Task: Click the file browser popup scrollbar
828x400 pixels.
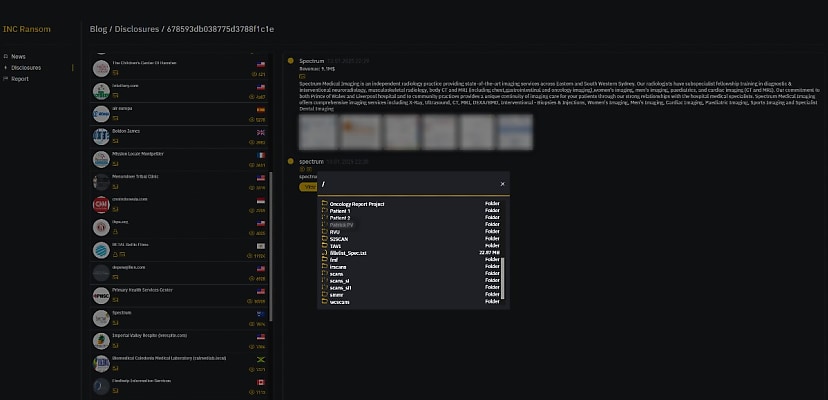Action: click(503, 278)
